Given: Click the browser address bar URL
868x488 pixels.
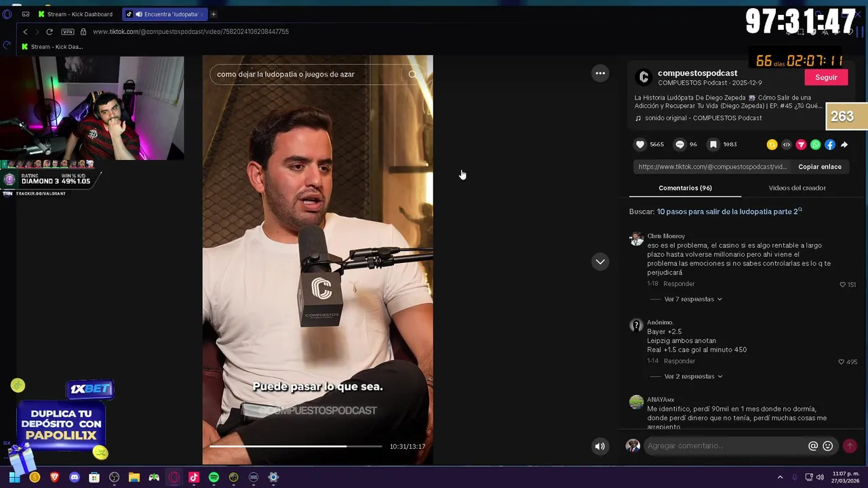Looking at the screenshot, I should pos(191,32).
